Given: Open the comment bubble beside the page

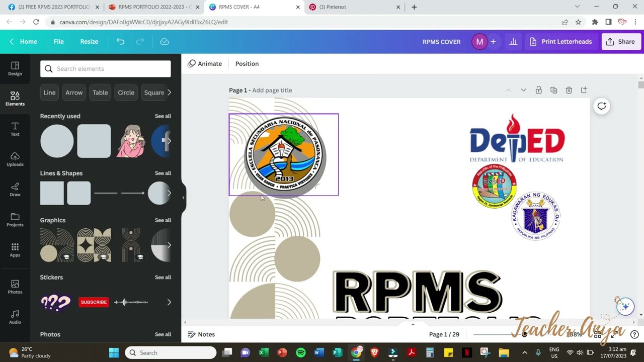Looking at the screenshot, I should [x=602, y=106].
